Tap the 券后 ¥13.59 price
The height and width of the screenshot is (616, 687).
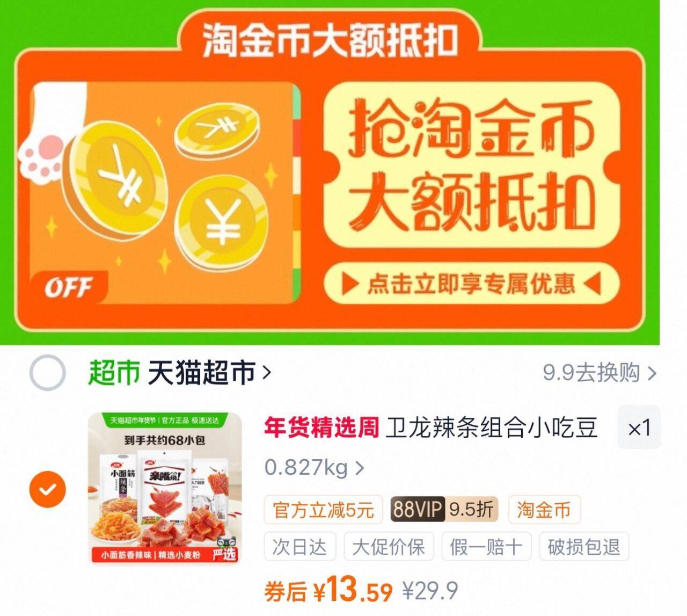[x=328, y=590]
